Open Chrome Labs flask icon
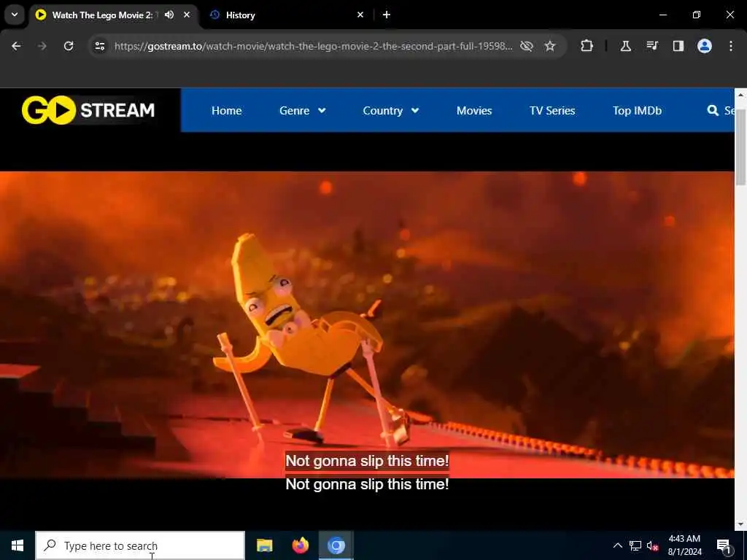Screen dimensions: 747x560 tap(625, 46)
